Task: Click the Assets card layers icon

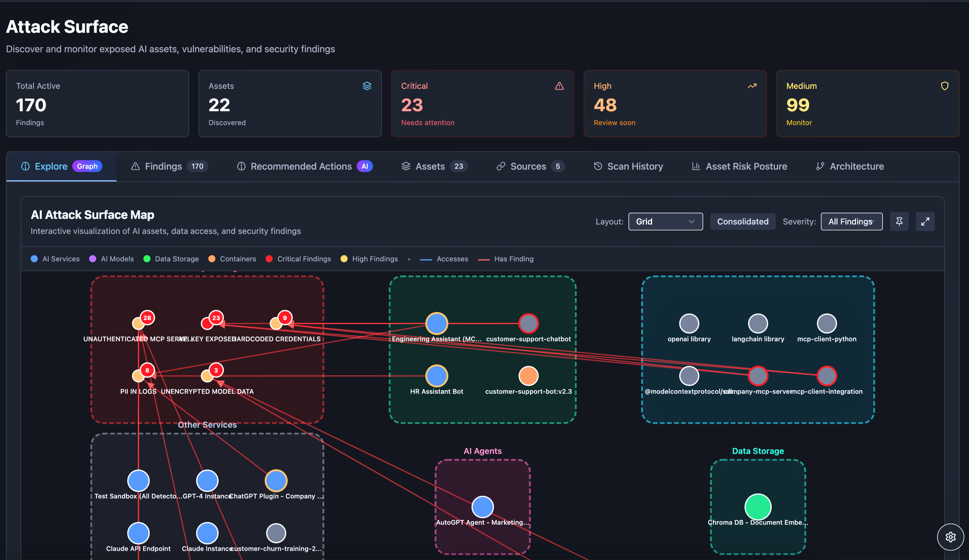Action: tap(367, 86)
